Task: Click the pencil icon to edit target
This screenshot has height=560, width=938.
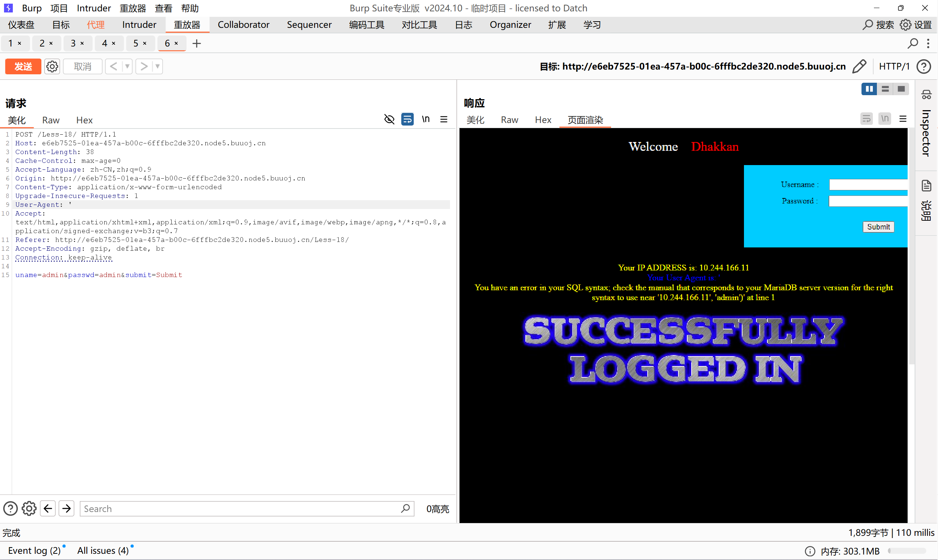Action: [x=860, y=66]
